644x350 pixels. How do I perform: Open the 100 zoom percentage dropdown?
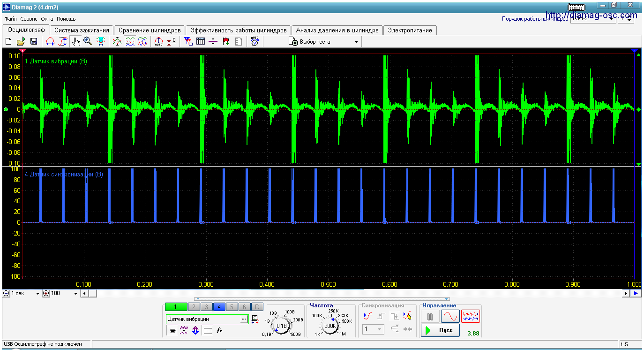pyautogui.click(x=65, y=293)
